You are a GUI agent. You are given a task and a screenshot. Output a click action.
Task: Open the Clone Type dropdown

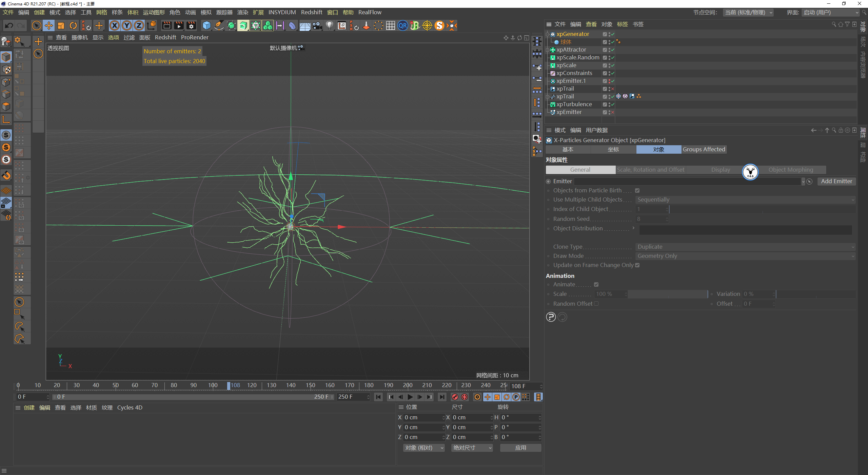click(x=746, y=247)
